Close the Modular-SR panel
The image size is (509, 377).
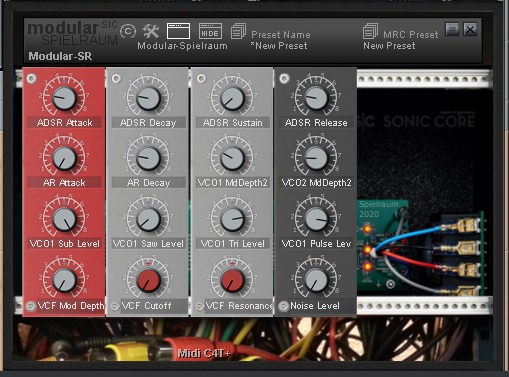[470, 29]
